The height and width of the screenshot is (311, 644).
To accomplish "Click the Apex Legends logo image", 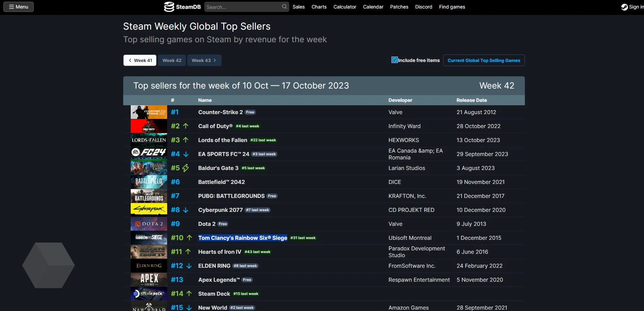I will (x=149, y=280).
